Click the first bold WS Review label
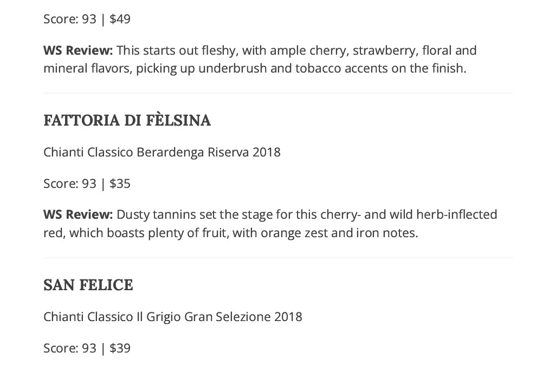The height and width of the screenshot is (392, 555). click(78, 50)
